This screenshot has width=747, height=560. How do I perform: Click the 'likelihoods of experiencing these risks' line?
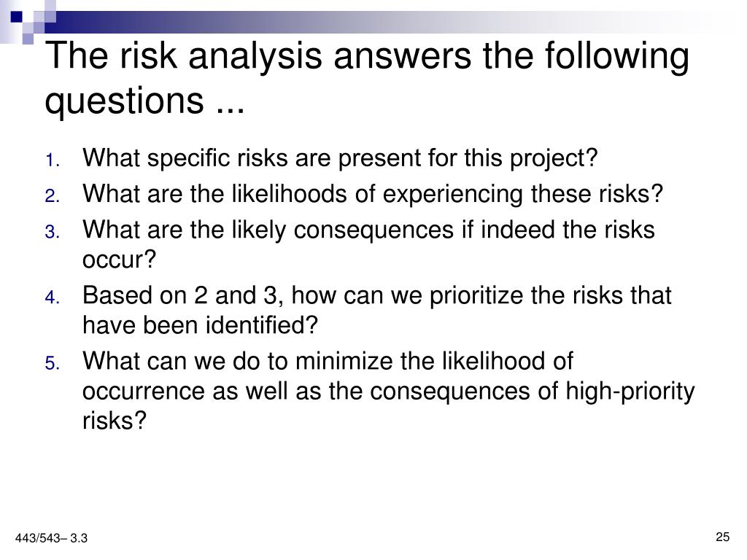(373, 195)
